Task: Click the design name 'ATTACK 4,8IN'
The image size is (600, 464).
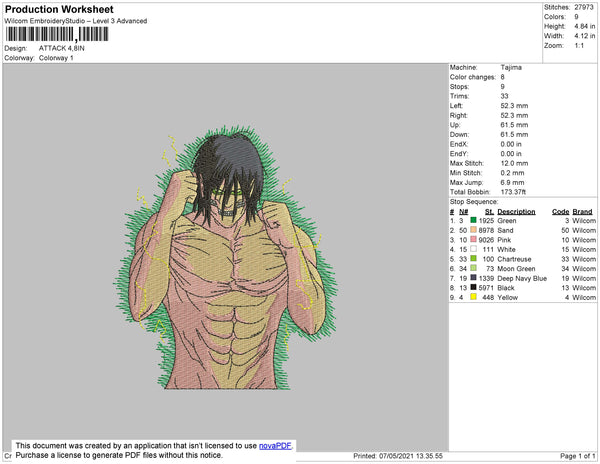Action: 62,48
